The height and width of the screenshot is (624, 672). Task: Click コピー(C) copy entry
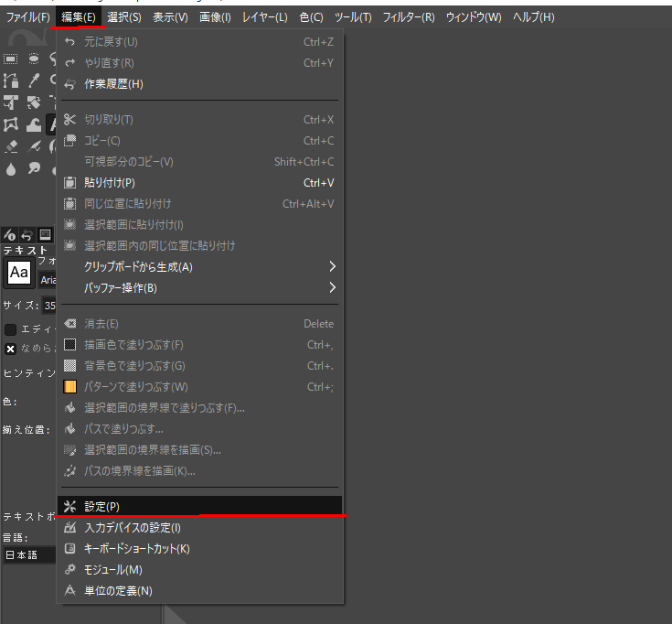click(199, 141)
